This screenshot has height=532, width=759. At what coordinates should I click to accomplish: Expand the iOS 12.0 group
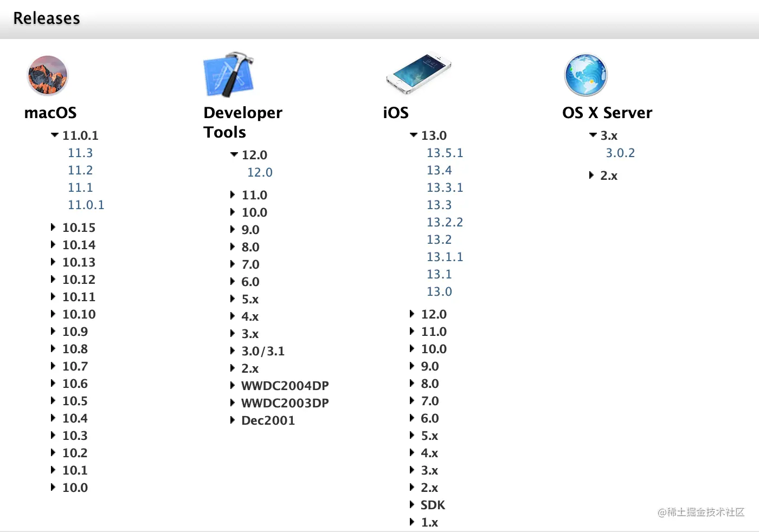412,314
